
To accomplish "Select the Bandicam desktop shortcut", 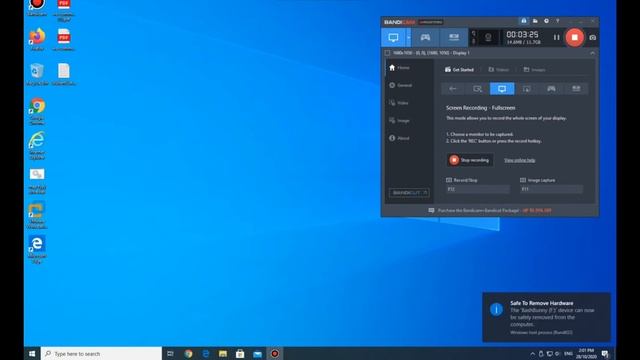I will (37, 8).
